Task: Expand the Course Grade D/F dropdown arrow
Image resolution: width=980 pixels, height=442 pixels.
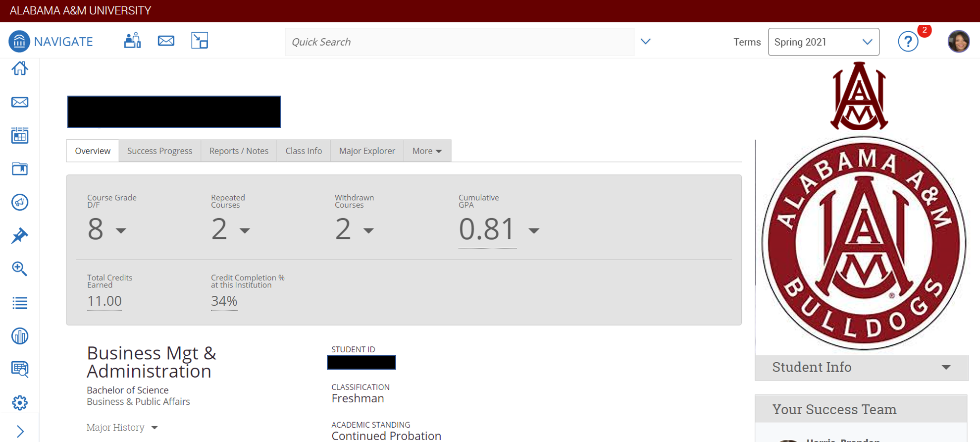Action: click(x=121, y=230)
